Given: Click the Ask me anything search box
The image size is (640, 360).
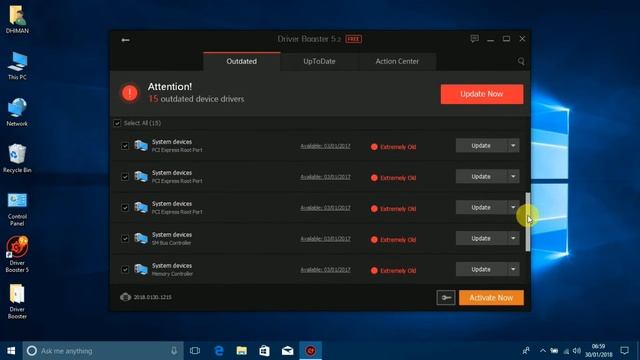Looking at the screenshot, I should tap(103, 351).
